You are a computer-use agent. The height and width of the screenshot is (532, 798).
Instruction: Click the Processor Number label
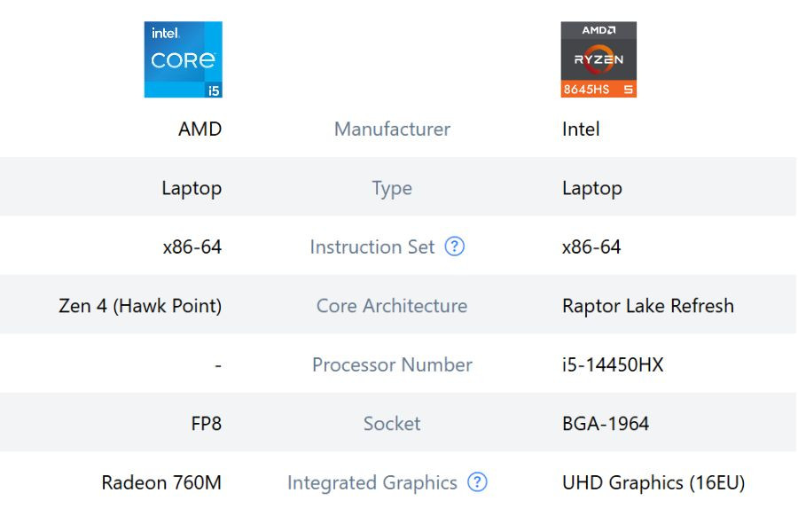click(x=392, y=364)
